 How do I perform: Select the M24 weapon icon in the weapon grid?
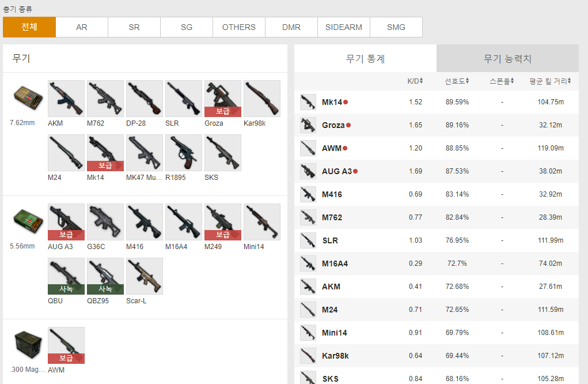tap(66, 153)
